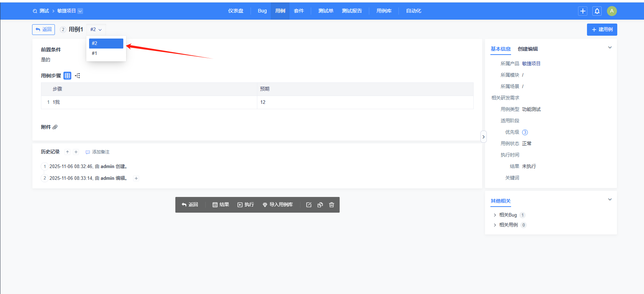Click the 返回 button at the top left
The height and width of the screenshot is (294, 644).
pos(43,30)
